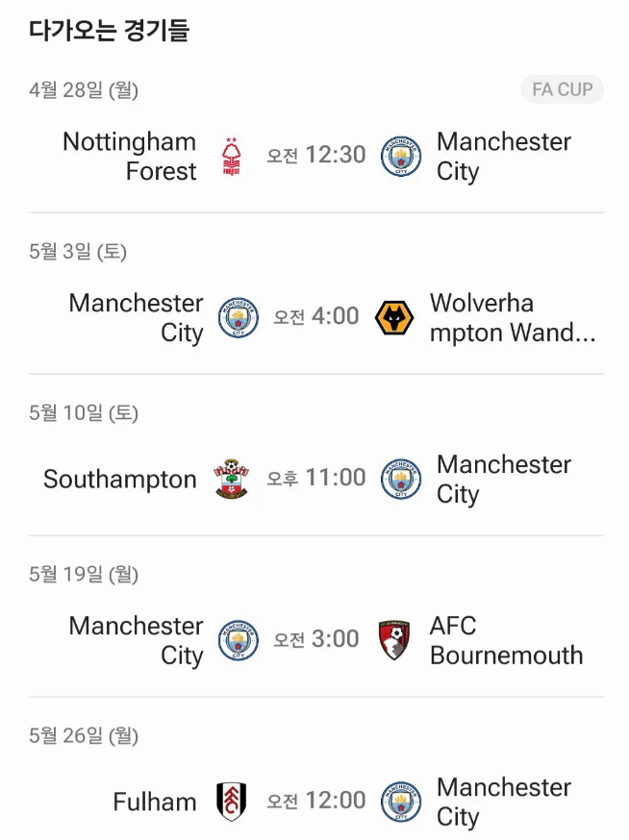Open Wolverhampton Wanderers team name link
The image size is (629, 840).
(x=513, y=318)
